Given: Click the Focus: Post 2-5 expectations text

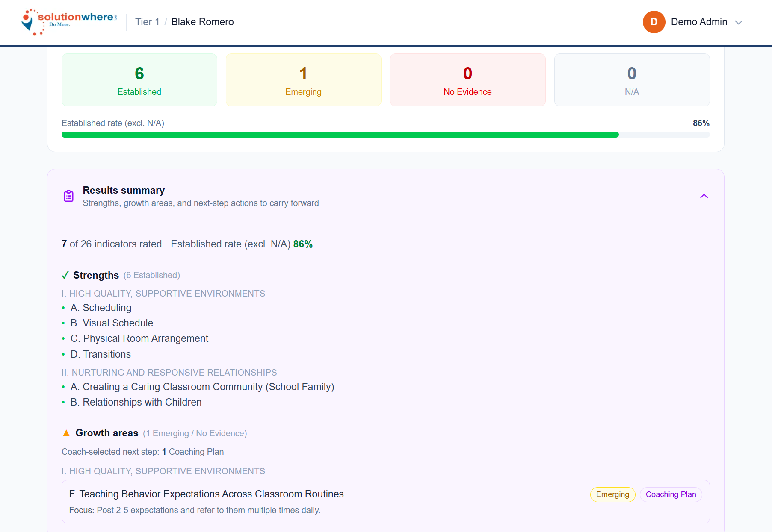Looking at the screenshot, I should pos(195,510).
